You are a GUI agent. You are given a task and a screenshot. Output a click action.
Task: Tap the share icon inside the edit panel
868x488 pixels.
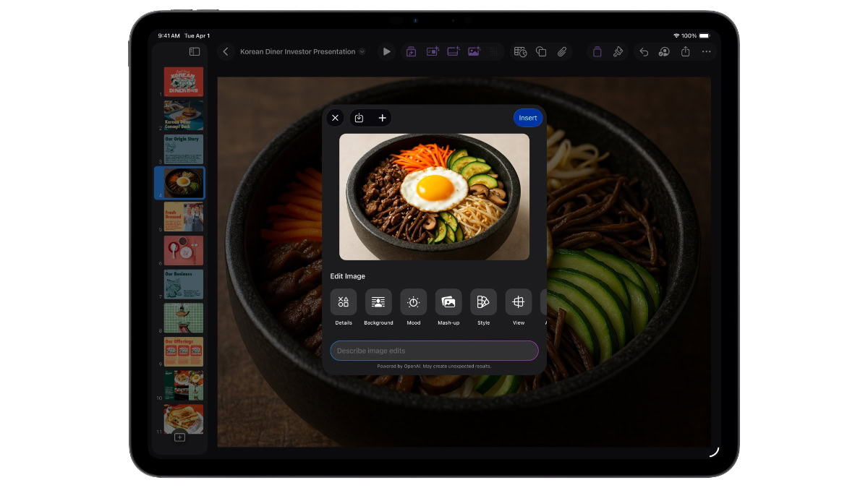pos(359,118)
